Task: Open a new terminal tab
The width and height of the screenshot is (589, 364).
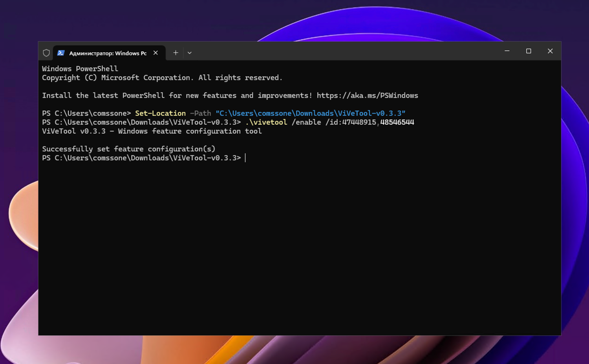Action: click(176, 53)
